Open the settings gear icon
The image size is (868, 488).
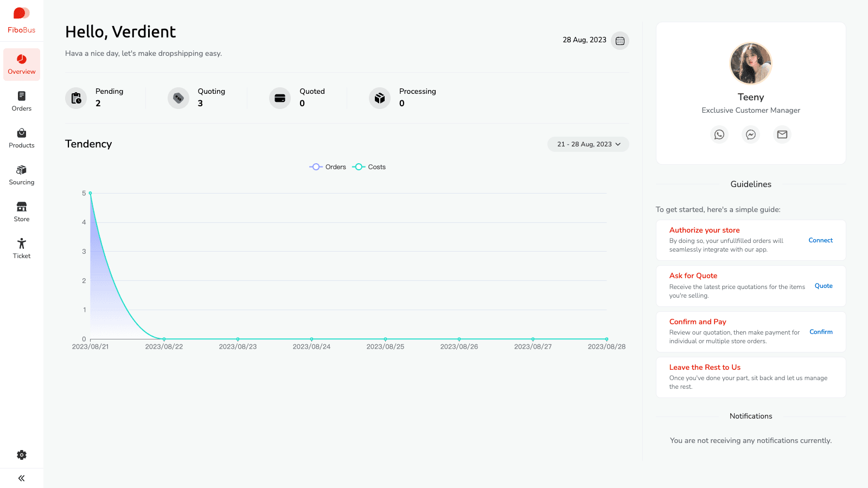tap(22, 455)
